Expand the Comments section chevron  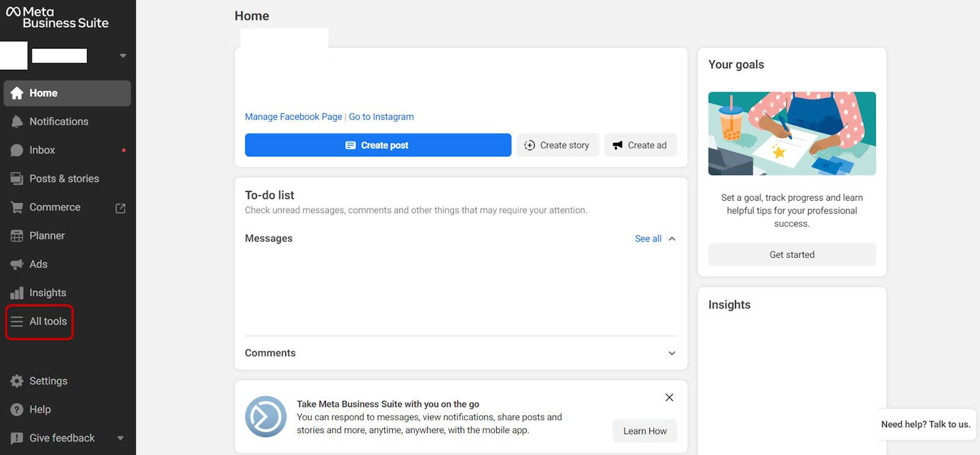[x=672, y=353]
